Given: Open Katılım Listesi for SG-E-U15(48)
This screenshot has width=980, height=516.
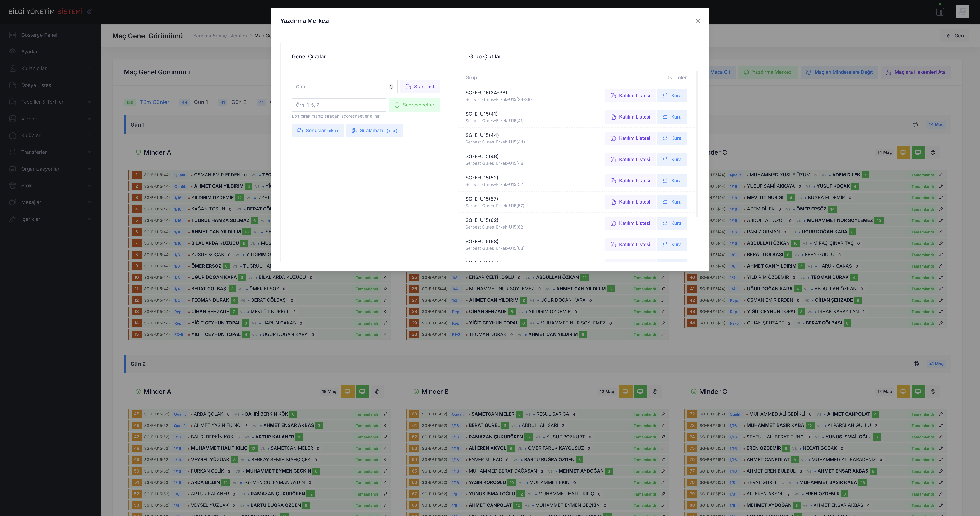Looking at the screenshot, I should [630, 160].
